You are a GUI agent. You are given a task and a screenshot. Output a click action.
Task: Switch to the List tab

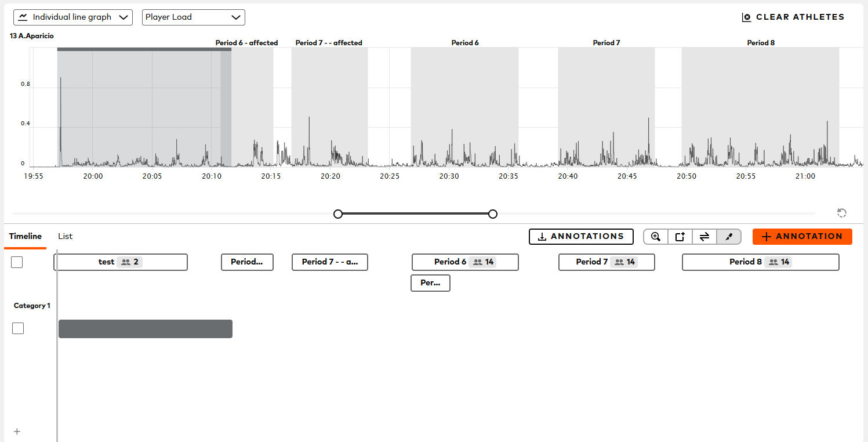65,236
